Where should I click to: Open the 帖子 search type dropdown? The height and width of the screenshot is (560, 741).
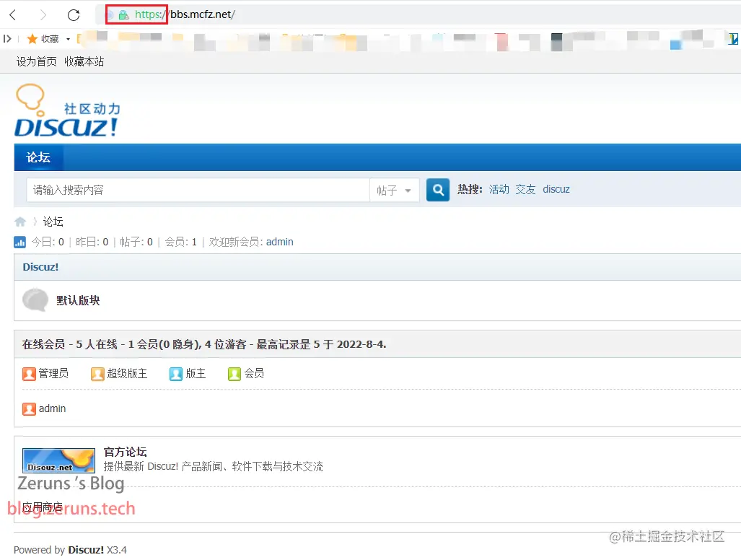tap(394, 190)
